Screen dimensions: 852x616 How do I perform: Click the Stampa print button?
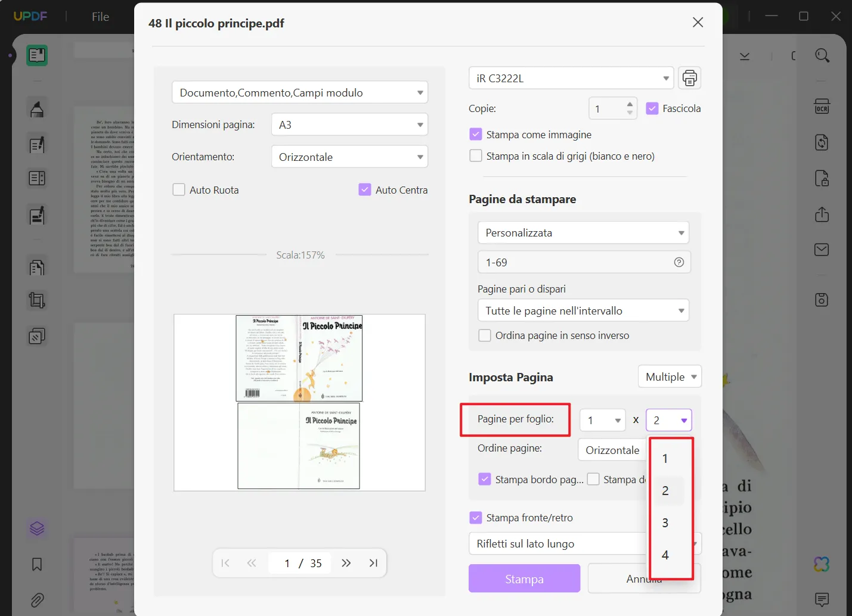pyautogui.click(x=524, y=578)
